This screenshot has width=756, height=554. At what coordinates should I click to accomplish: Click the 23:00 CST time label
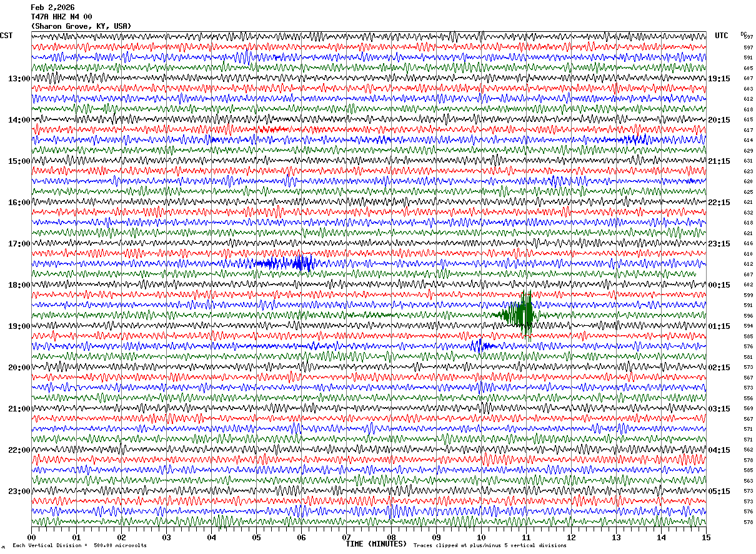pos(19,491)
